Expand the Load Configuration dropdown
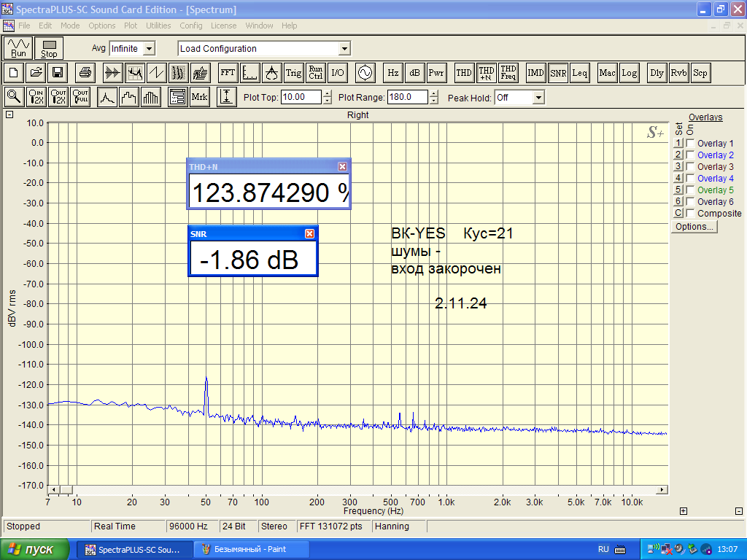747x560 pixels. tap(344, 49)
